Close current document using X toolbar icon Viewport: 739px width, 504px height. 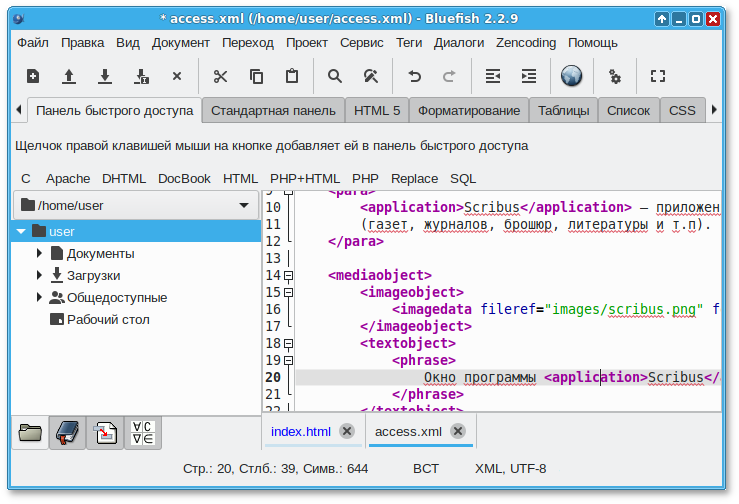coord(177,76)
